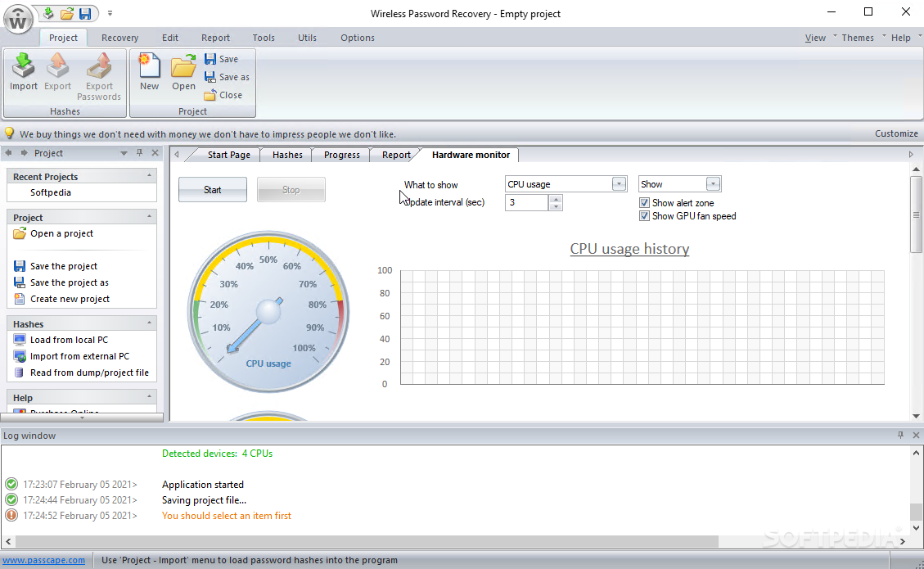The image size is (924, 569).
Task: Open the Hashes document tab
Action: [x=287, y=155]
